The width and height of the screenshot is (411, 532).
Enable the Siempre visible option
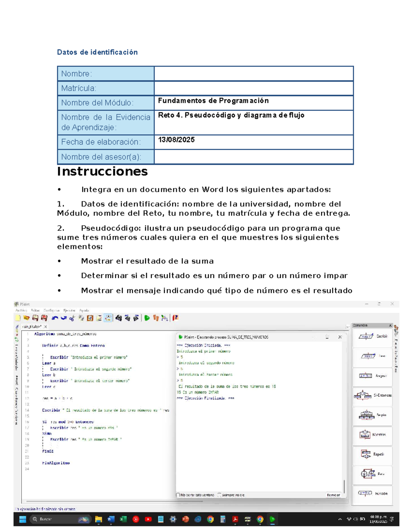pos(219,494)
